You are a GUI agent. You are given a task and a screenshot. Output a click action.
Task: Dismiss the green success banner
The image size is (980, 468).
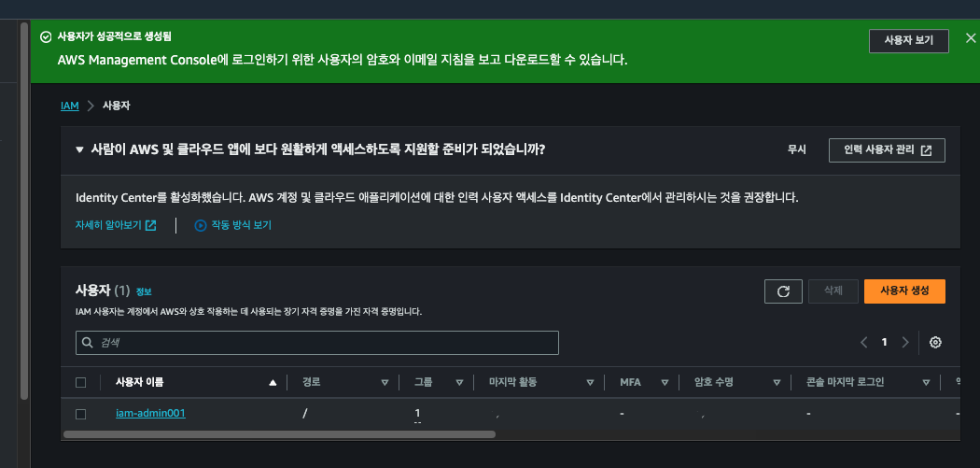[970, 38]
